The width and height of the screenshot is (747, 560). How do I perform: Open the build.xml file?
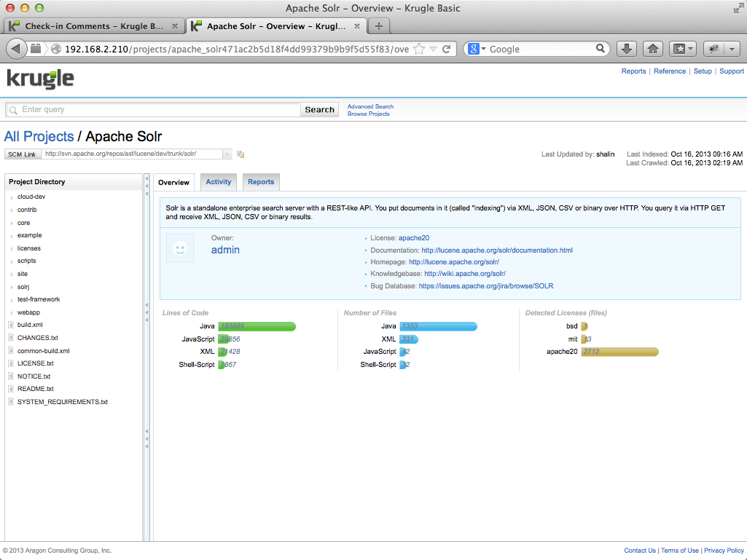pos(30,325)
